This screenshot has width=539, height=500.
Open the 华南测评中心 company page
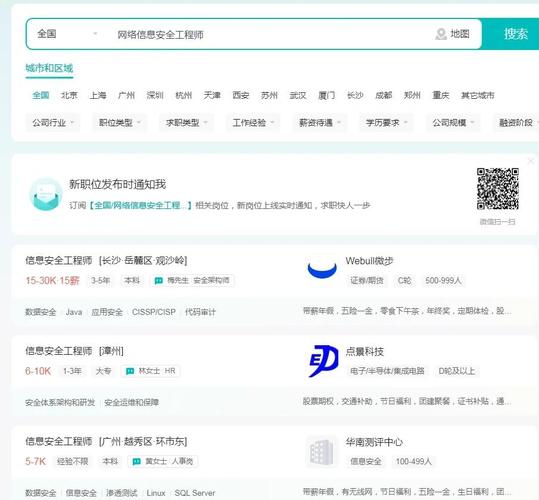pyautogui.click(x=374, y=442)
